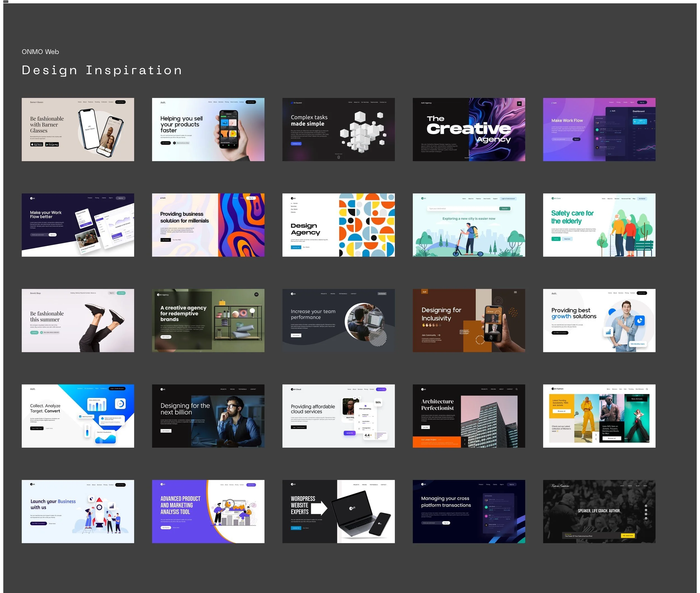Click next arrow in Aolt Fashion carousel
The height and width of the screenshot is (593, 700).
[596, 435]
